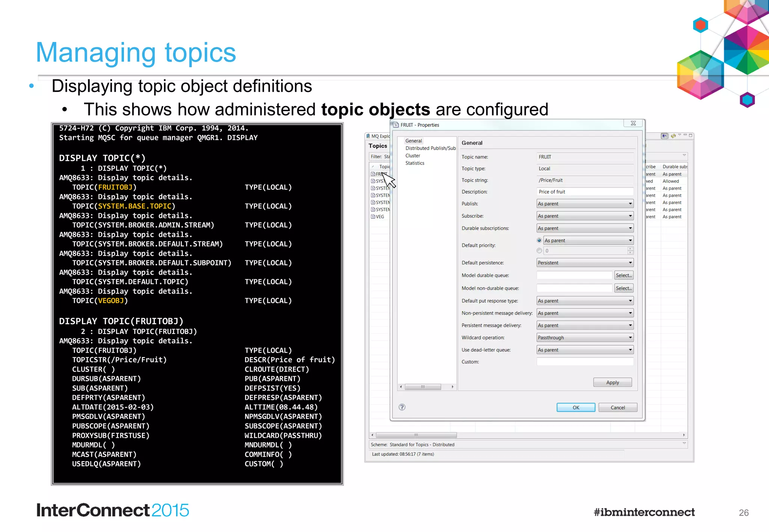Open the Durable subscriptions dropdown
Screen dimensions: 769x532
click(585, 228)
